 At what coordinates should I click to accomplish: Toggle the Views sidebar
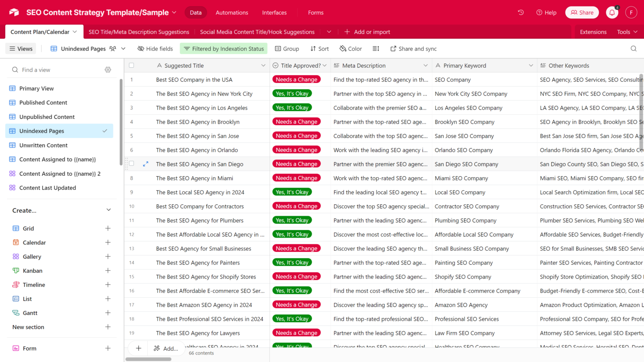tap(21, 48)
